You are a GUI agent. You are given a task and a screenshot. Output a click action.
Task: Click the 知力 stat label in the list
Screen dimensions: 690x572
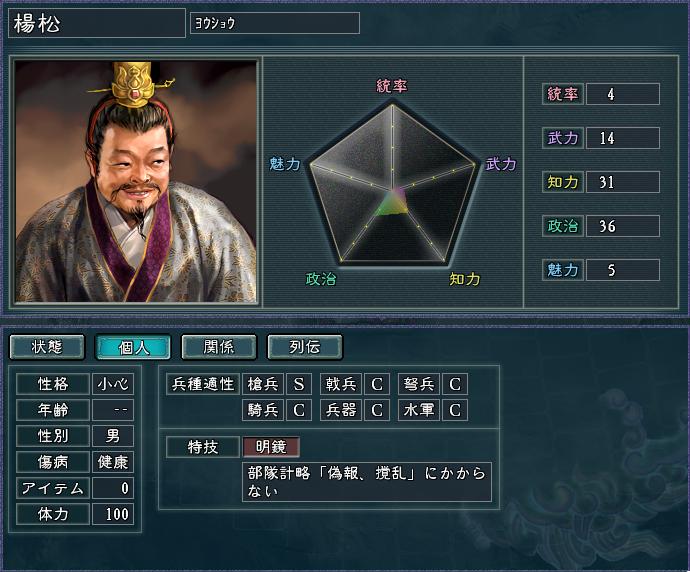(x=563, y=182)
